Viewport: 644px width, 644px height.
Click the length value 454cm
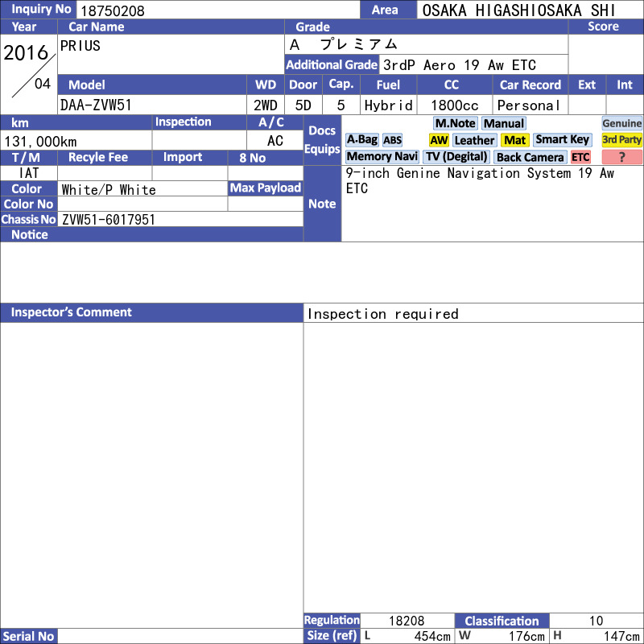432,637
